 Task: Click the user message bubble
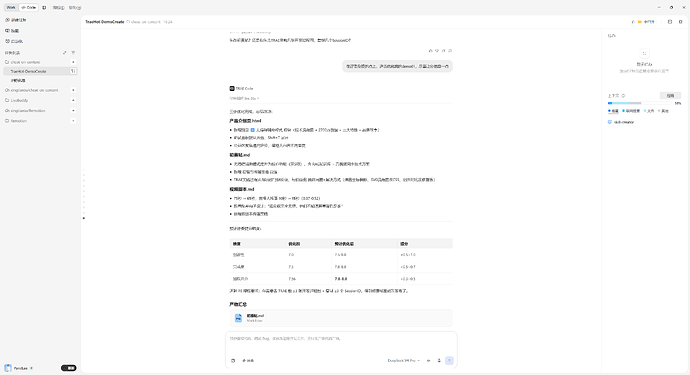pos(397,66)
